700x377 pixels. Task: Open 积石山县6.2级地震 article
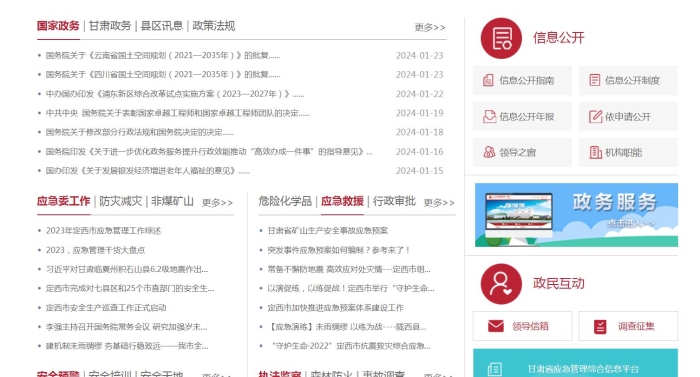pos(127,269)
